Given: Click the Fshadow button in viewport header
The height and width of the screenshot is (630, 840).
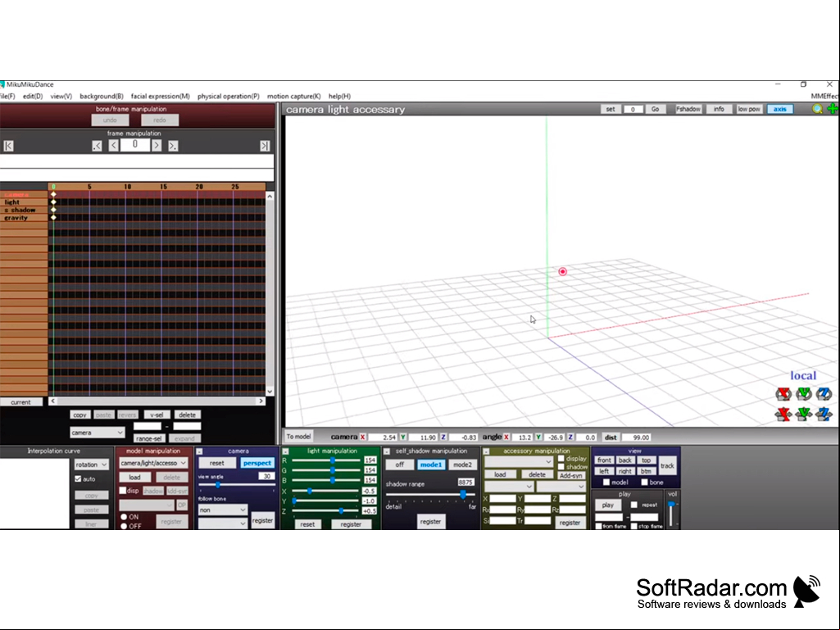Looking at the screenshot, I should (x=688, y=109).
